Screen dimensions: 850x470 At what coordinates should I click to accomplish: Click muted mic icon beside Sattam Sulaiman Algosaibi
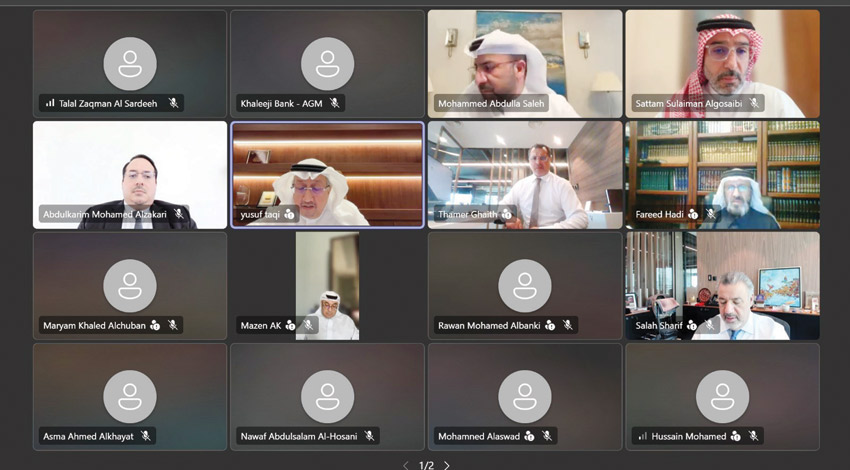(754, 103)
